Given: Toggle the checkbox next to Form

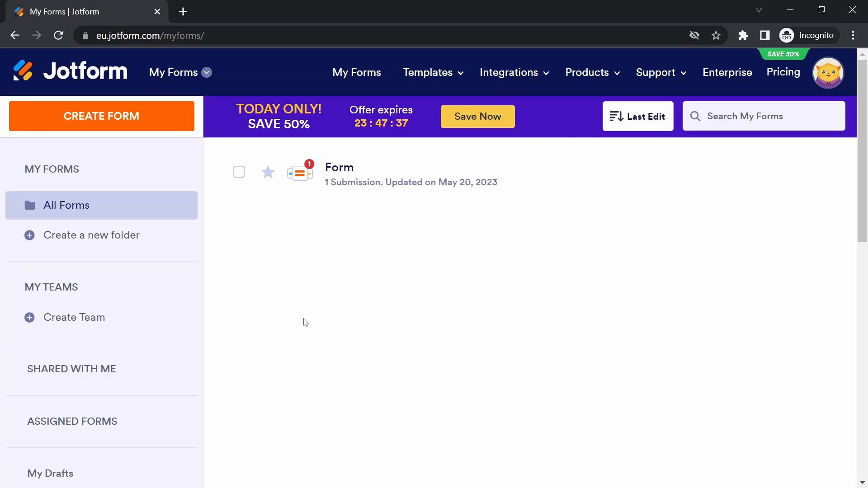Looking at the screenshot, I should [x=240, y=172].
